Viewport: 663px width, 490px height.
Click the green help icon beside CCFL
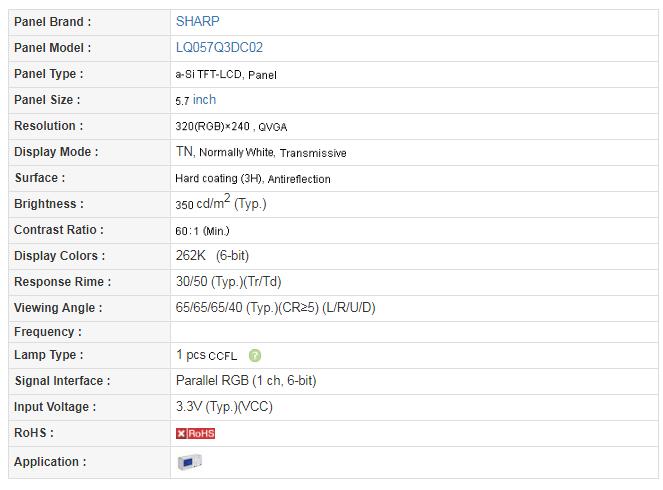pos(255,356)
